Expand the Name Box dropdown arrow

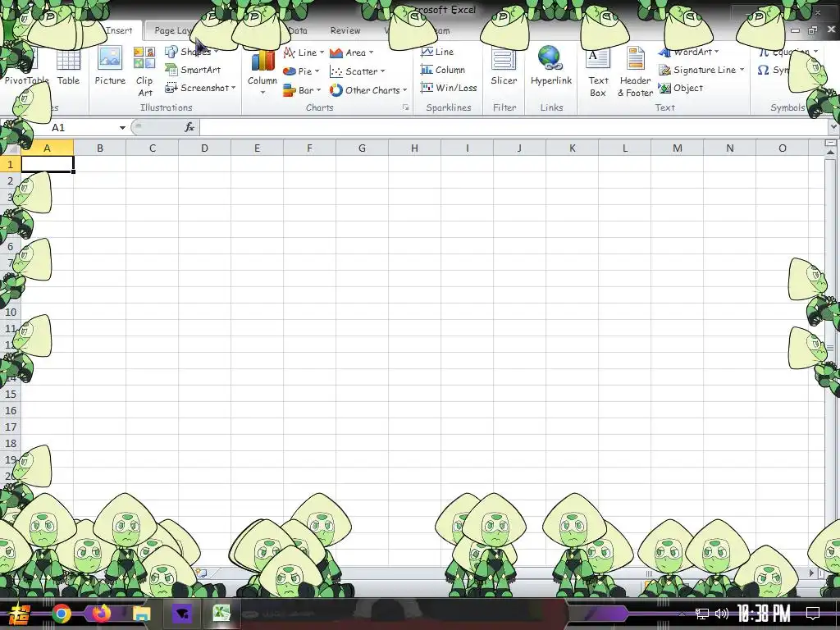122,127
